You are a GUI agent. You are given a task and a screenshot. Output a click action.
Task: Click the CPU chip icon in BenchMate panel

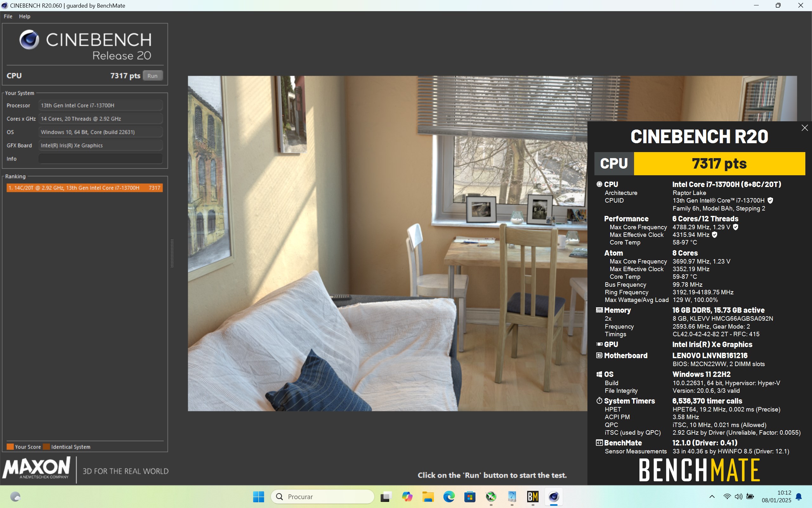[x=599, y=184]
